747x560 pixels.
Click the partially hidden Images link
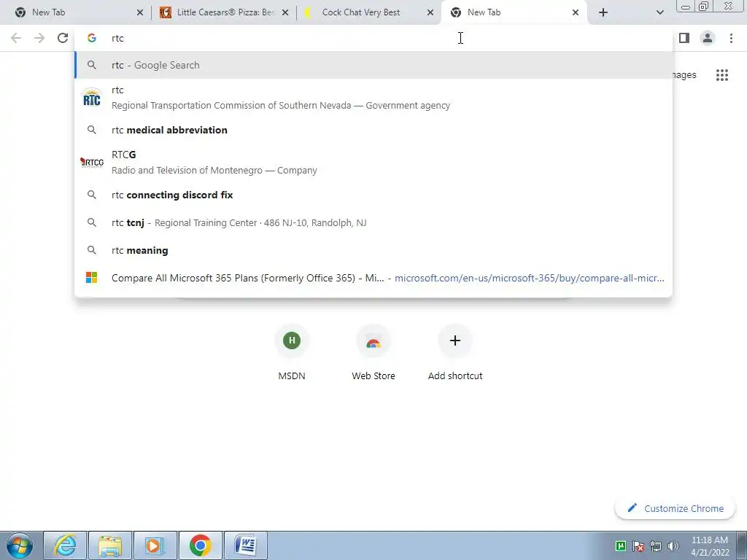coord(684,75)
